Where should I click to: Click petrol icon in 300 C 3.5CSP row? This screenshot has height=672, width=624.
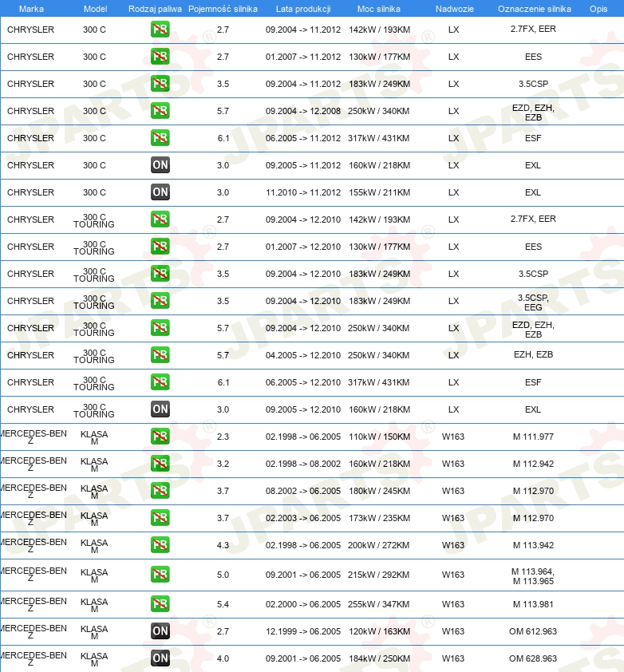(160, 84)
